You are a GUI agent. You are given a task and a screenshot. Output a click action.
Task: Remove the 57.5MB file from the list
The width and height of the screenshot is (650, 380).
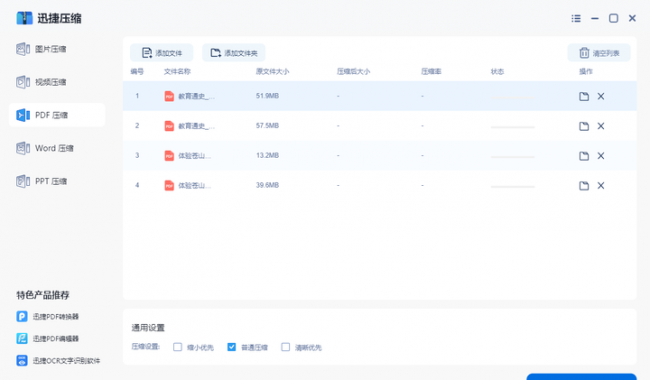tap(601, 126)
